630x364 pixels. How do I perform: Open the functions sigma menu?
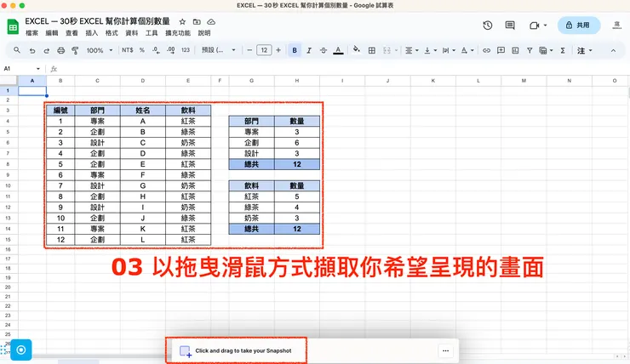click(x=563, y=50)
